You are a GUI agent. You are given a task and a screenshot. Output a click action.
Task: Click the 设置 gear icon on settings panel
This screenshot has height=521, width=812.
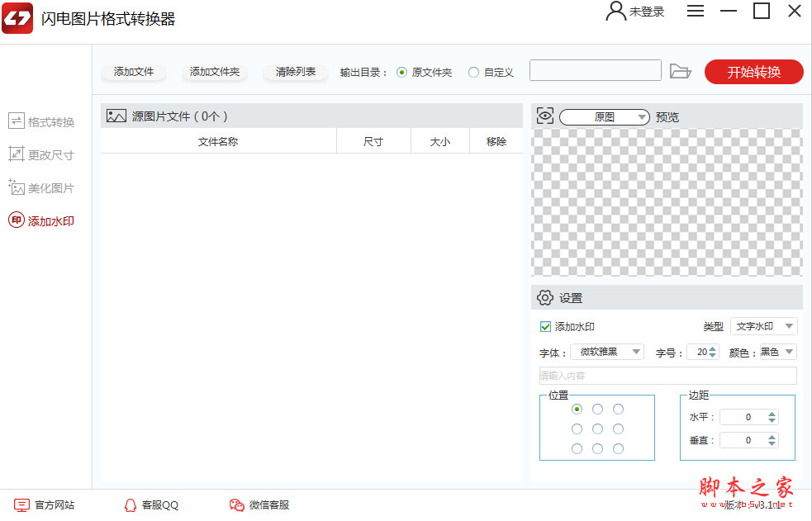544,297
